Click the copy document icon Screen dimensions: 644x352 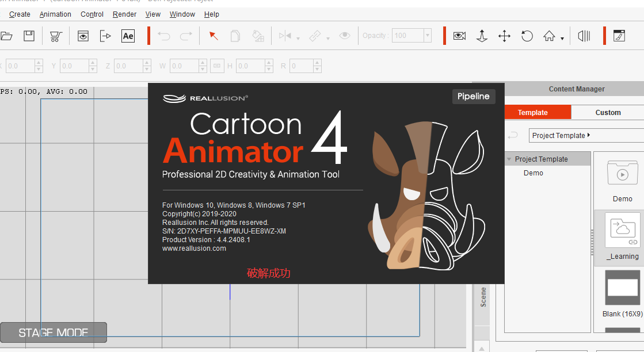tap(235, 36)
